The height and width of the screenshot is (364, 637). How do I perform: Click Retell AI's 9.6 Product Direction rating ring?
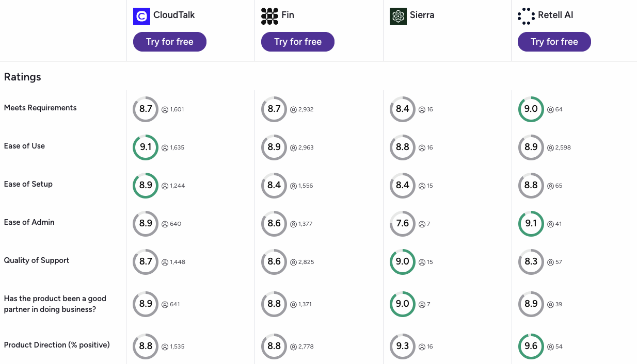[531, 346]
